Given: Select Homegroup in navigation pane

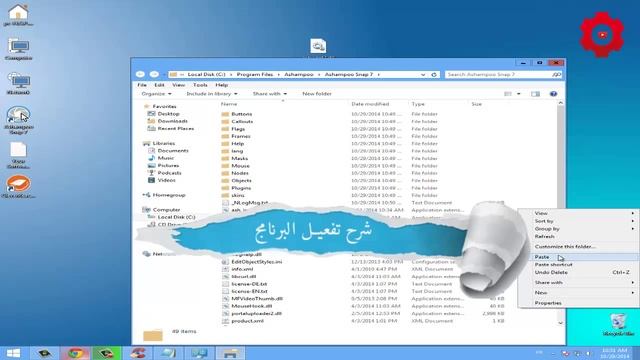Looking at the screenshot, I should (169, 195).
